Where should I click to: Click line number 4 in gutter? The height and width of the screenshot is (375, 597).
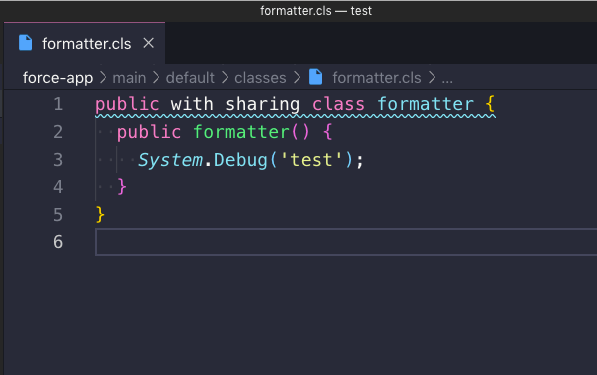pos(58,187)
